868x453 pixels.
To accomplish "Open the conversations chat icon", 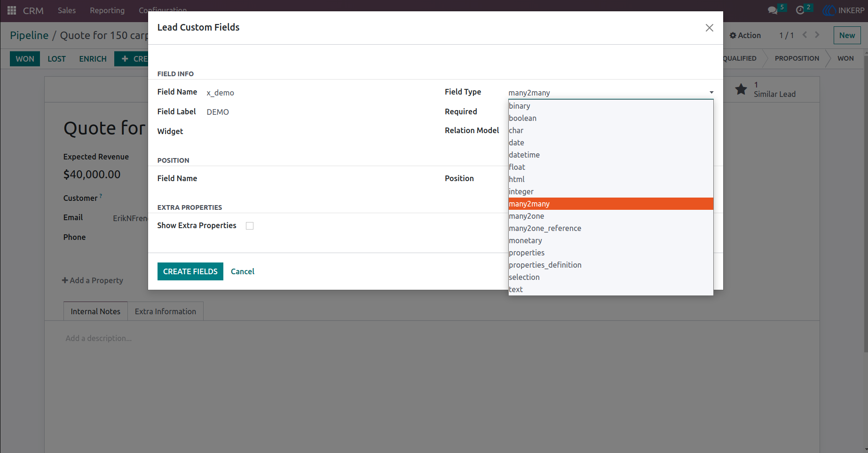I will tap(772, 10).
